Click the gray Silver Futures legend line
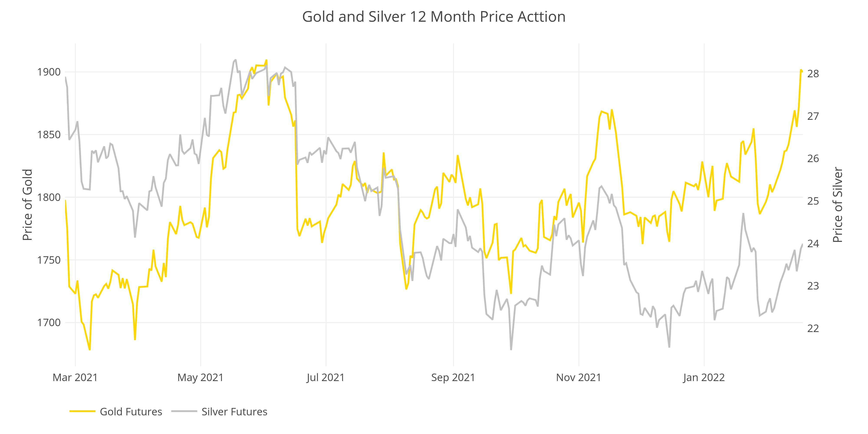 tap(184, 411)
